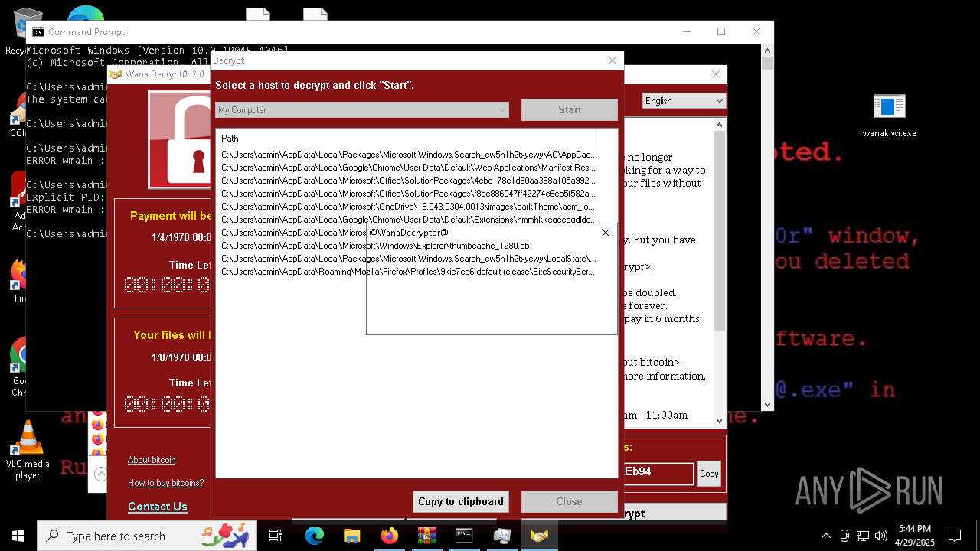Select the OneDrive darkTheme path row
Image resolution: width=980 pixels, height=551 pixels.
[409, 207]
